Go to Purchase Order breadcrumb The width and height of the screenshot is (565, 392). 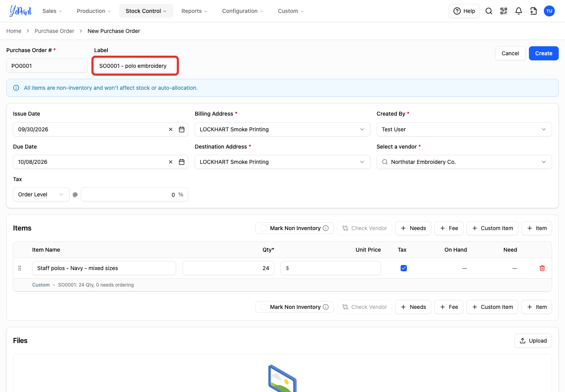54,31
